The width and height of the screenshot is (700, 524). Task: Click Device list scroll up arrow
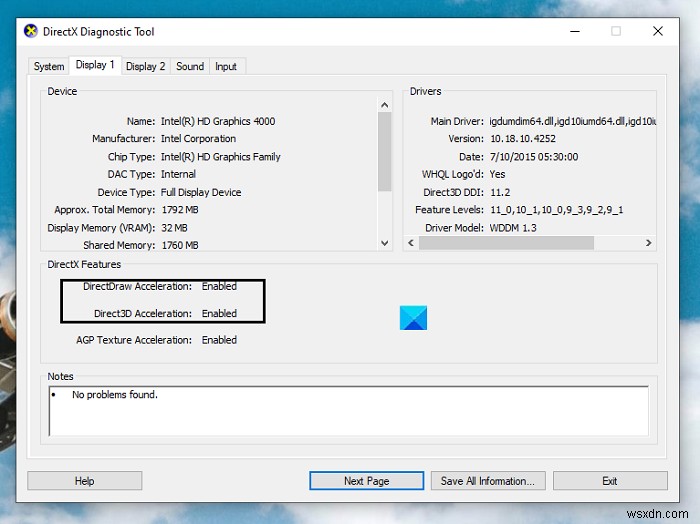click(x=384, y=105)
